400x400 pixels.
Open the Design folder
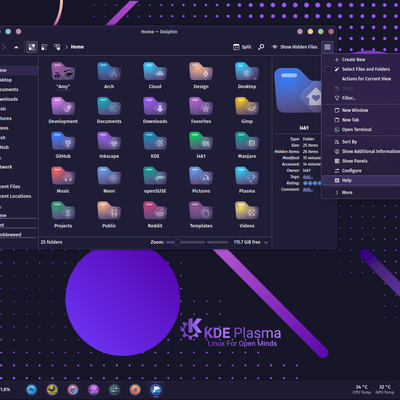pyautogui.click(x=201, y=76)
